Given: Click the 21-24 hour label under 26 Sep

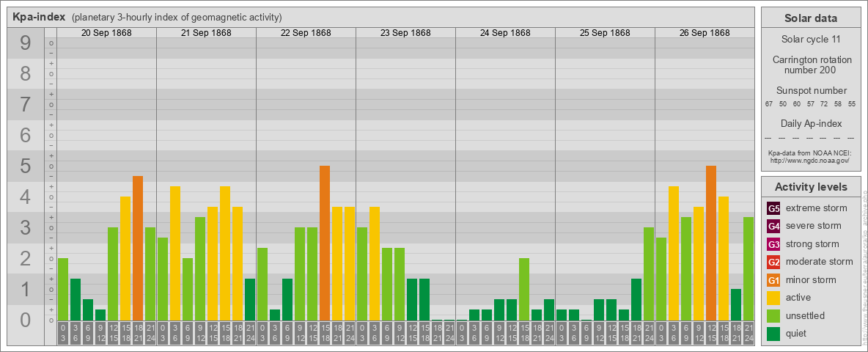Looking at the screenshot, I should coord(749,333).
